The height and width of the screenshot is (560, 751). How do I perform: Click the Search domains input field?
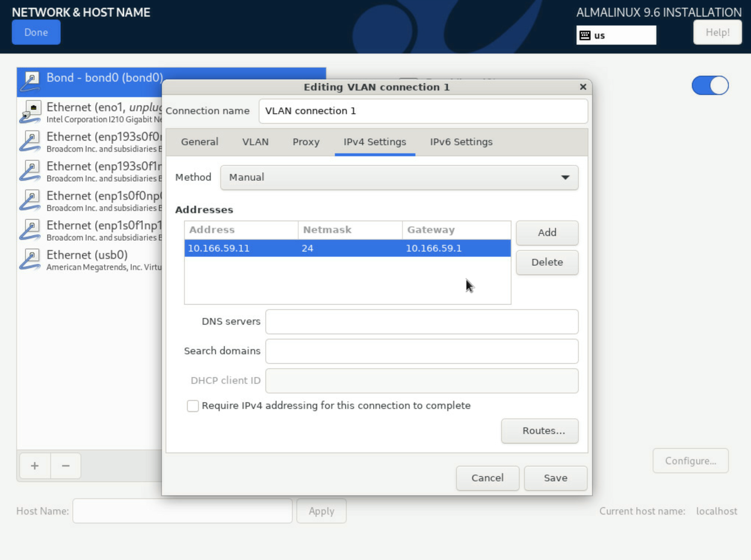coord(422,351)
